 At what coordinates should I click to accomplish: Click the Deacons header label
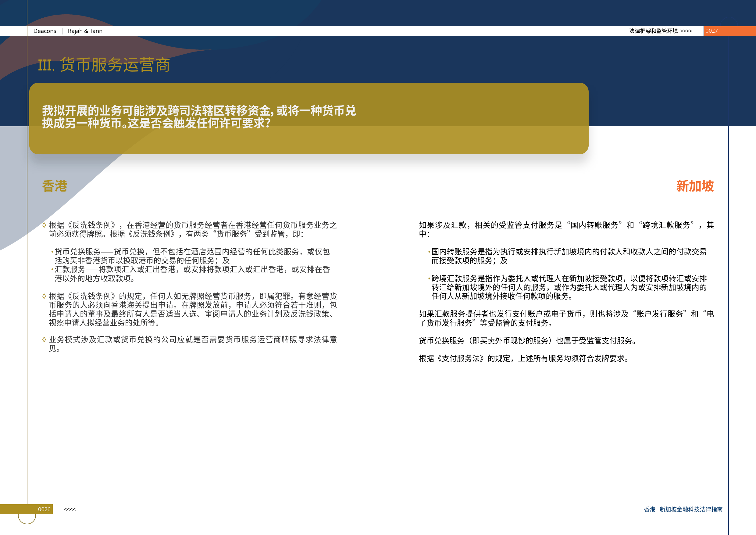[45, 31]
